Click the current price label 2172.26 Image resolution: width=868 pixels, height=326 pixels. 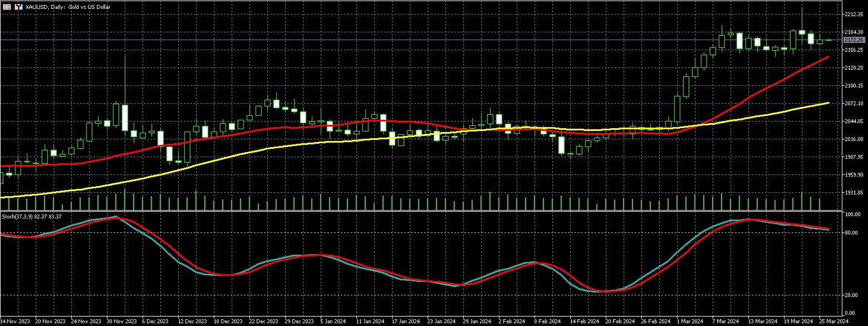point(854,40)
